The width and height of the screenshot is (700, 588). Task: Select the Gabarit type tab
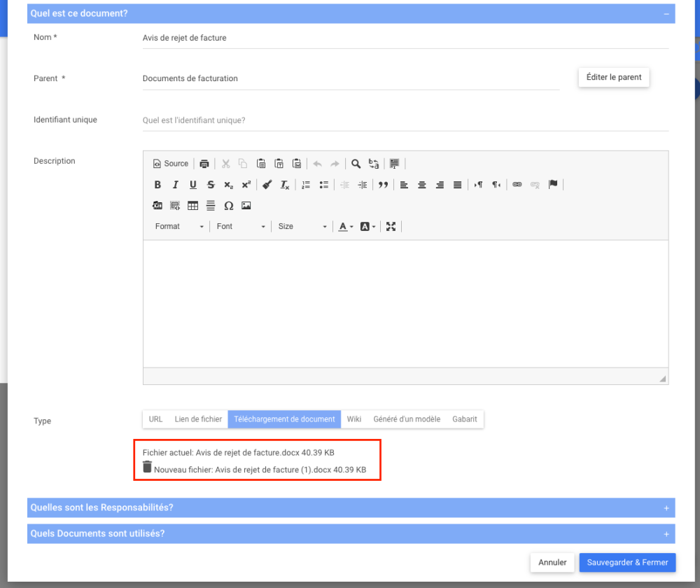(x=465, y=419)
